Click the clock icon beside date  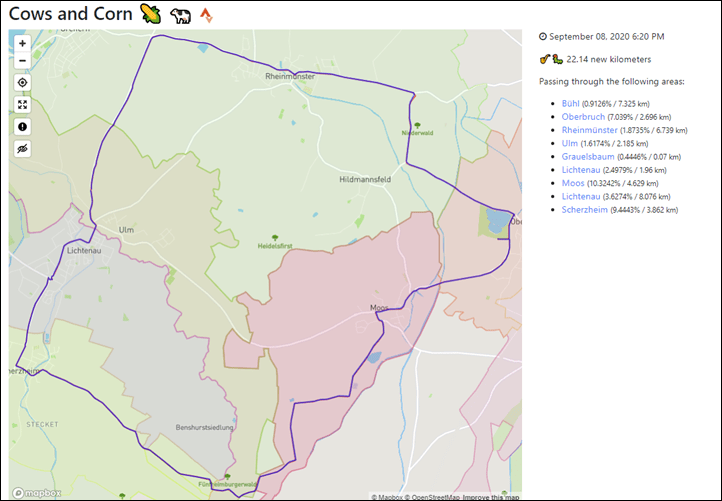click(543, 37)
